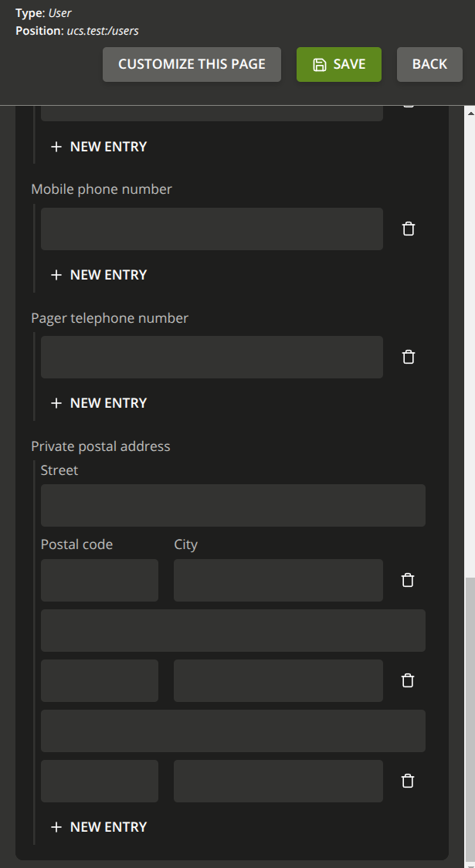Delete the Pager telephone number entry
This screenshot has height=868, width=475.
[409, 357]
